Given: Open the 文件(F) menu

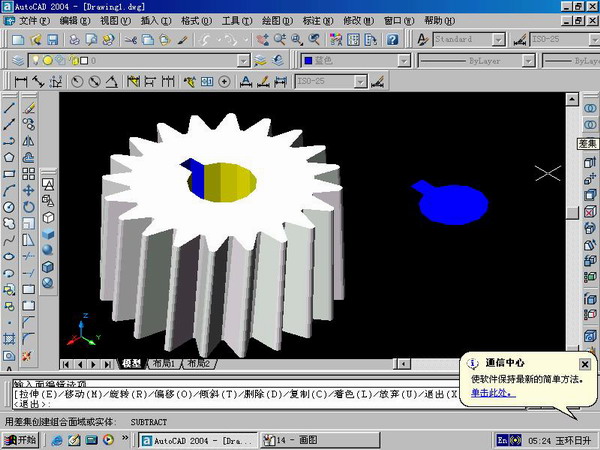Looking at the screenshot, I should click(34, 21).
